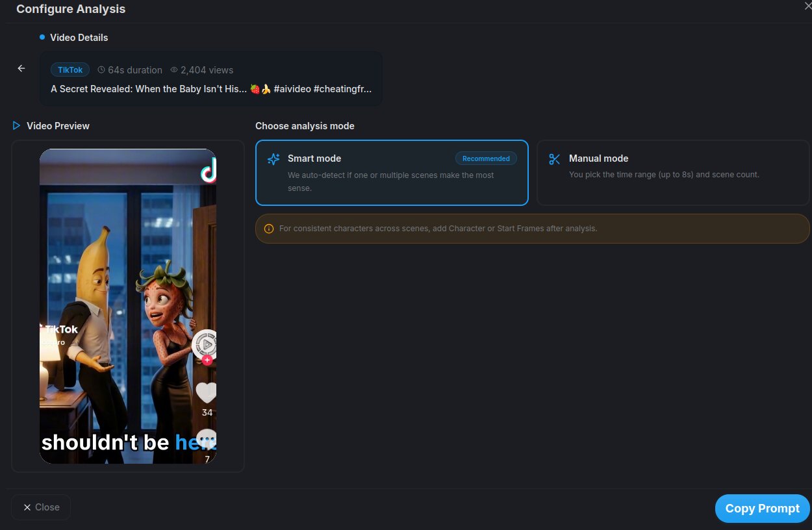The height and width of the screenshot is (530, 812).
Task: Click the back arrow beside video details
Action: click(21, 68)
